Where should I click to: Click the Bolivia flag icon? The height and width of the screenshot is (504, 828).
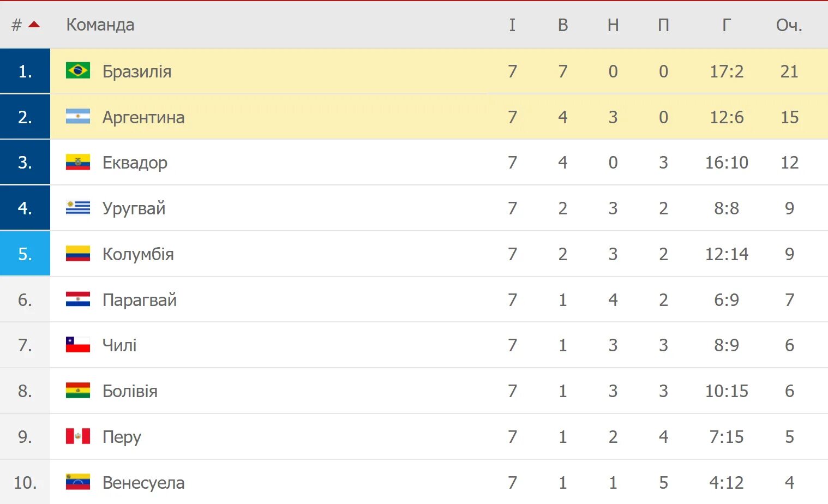click(78, 391)
